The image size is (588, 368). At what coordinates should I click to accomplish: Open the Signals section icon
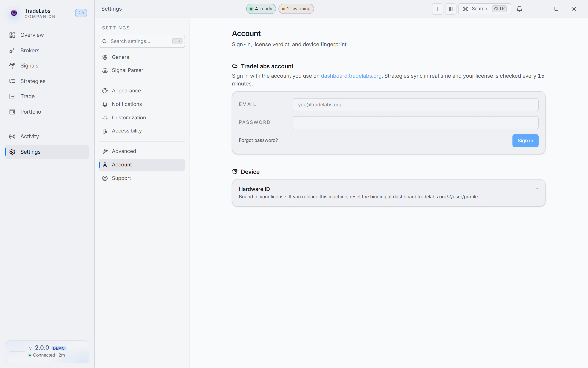(x=12, y=66)
